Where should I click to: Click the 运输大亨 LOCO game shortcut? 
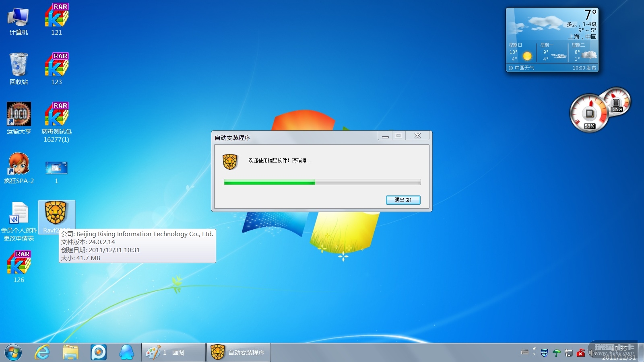tap(19, 118)
